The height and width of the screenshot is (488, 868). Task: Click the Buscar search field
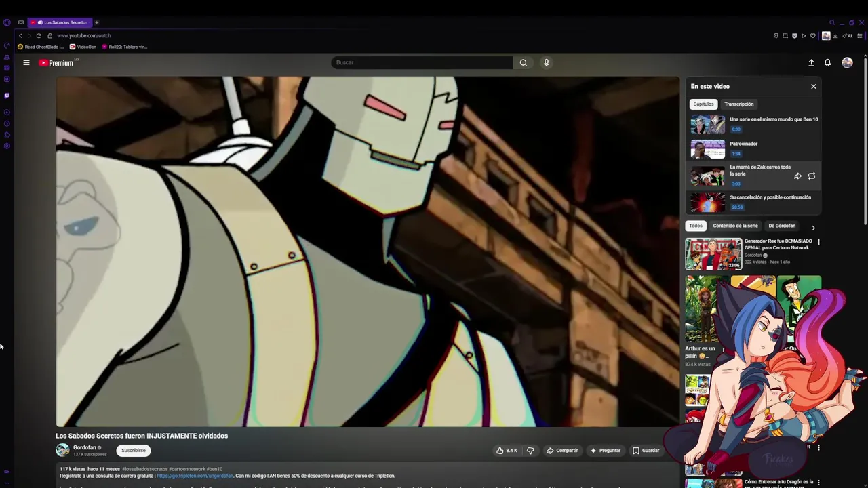(x=422, y=62)
